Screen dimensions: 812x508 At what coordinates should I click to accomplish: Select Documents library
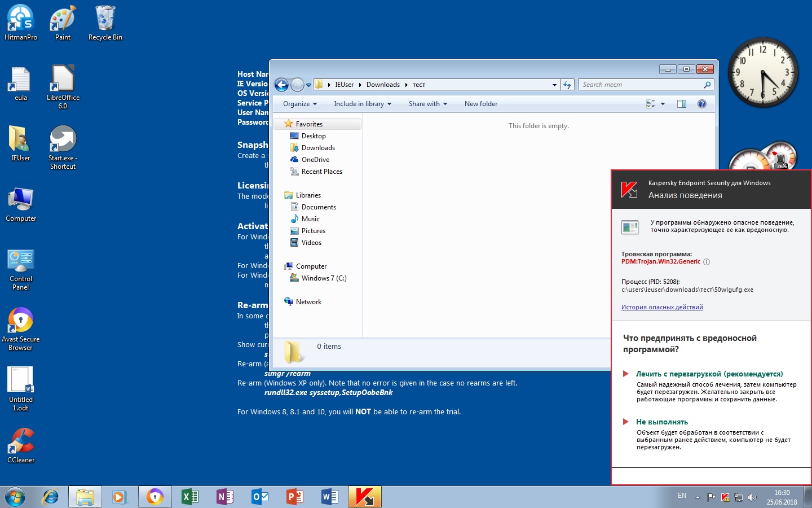(x=319, y=207)
